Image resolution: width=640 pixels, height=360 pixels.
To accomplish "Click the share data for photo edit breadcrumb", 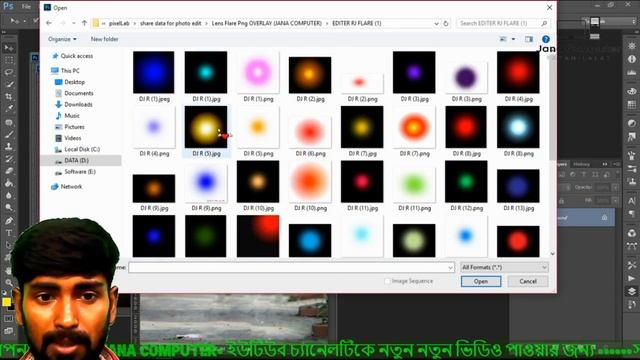I will pyautogui.click(x=171, y=24).
